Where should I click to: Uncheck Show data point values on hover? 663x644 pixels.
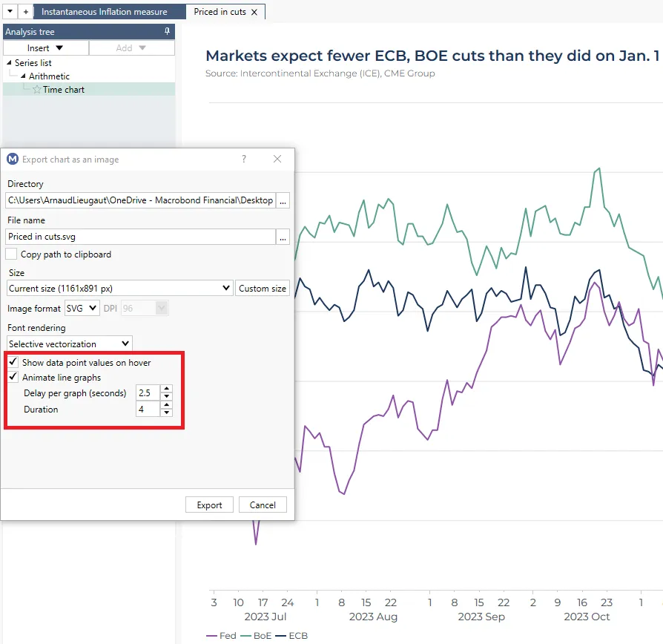[13, 362]
